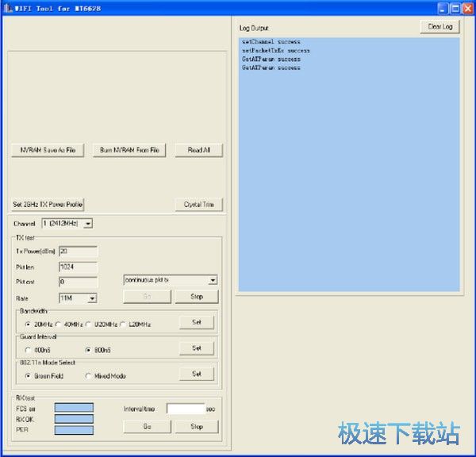
Task: Select the 40MHz bandwidth option
Action: (x=59, y=324)
